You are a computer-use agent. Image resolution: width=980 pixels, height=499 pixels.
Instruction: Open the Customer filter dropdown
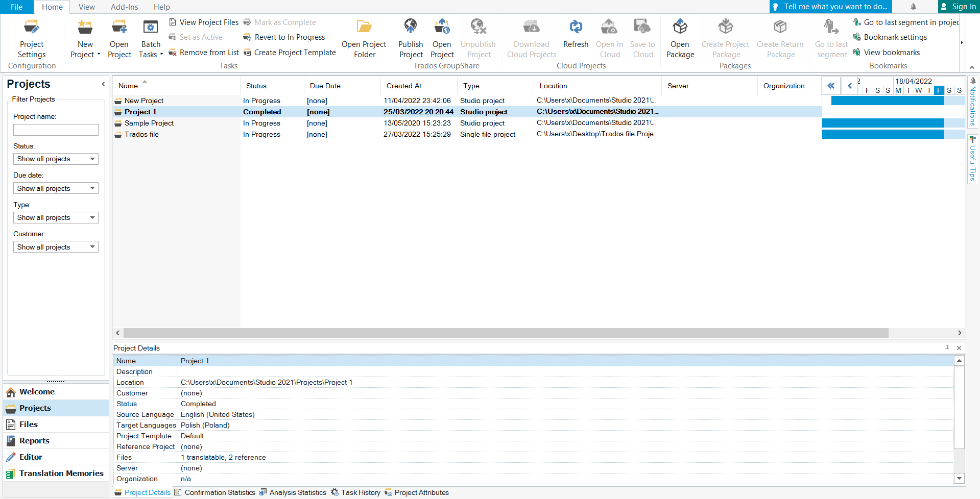tap(56, 247)
